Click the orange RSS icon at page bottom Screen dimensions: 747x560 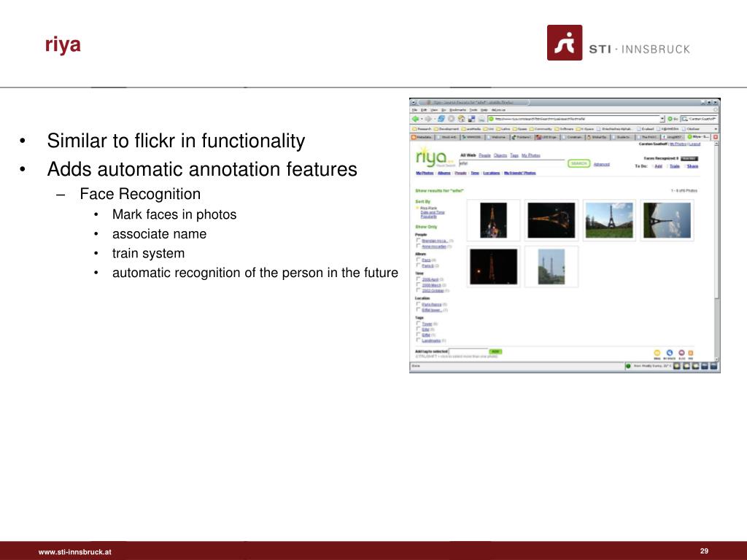(x=691, y=353)
